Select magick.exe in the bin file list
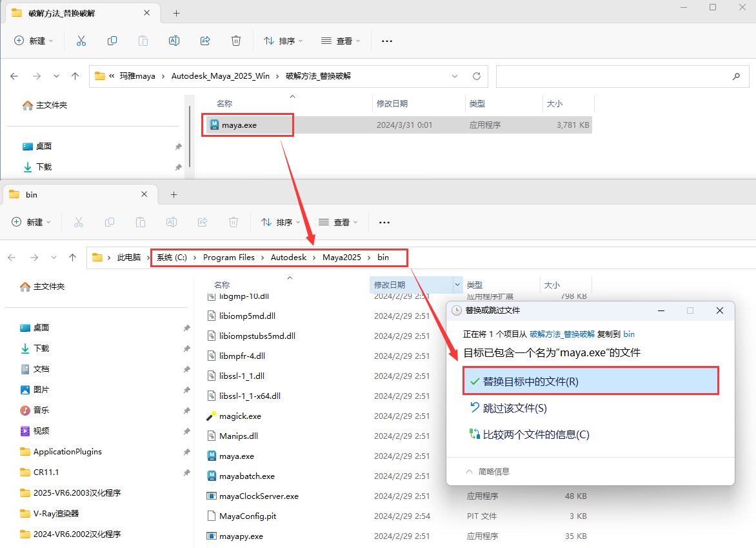756x548 pixels. pos(240,416)
